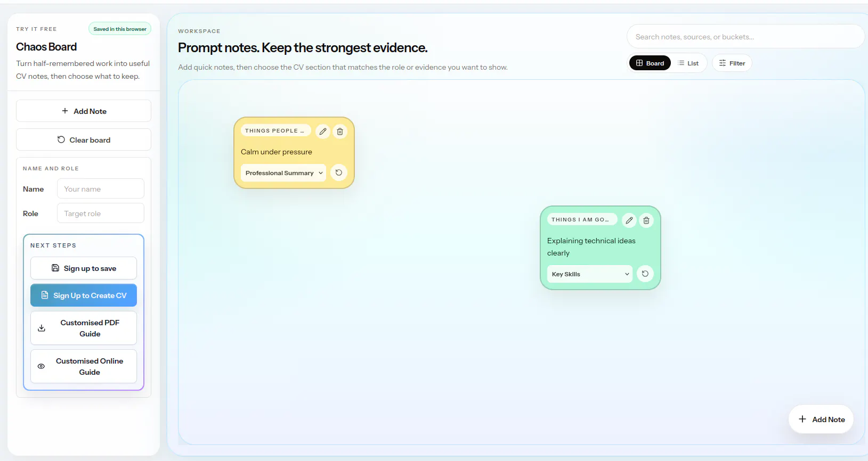
Task: Click the 'THINGS PEOPLE ...' bucket tag
Action: click(275, 130)
